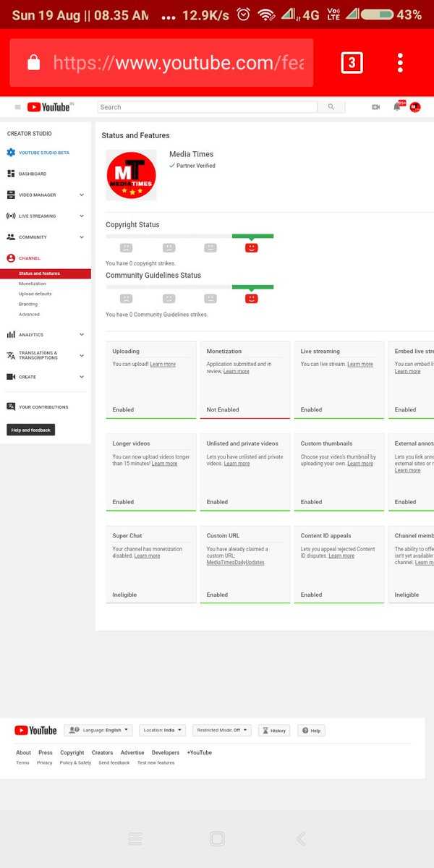
Task: Click the Community people icon
Action: pos(11,237)
